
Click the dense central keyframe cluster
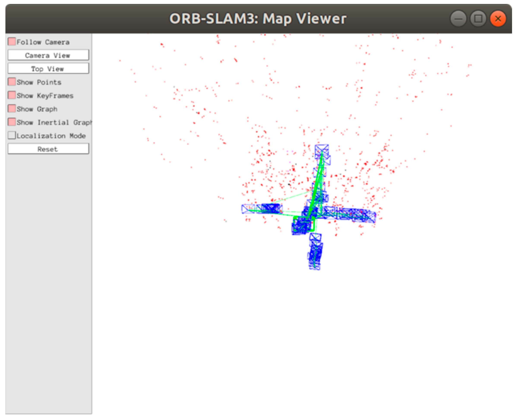(x=301, y=225)
